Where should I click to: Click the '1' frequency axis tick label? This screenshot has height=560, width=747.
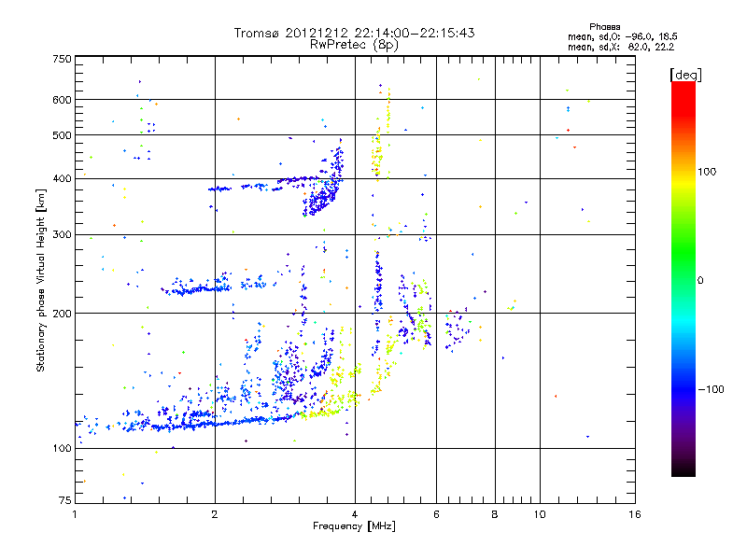pyautogui.click(x=75, y=514)
